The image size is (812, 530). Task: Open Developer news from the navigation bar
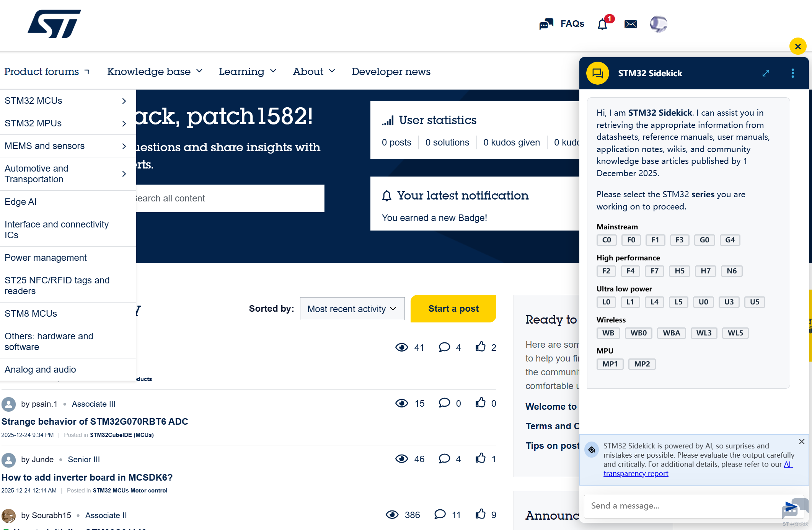click(391, 72)
